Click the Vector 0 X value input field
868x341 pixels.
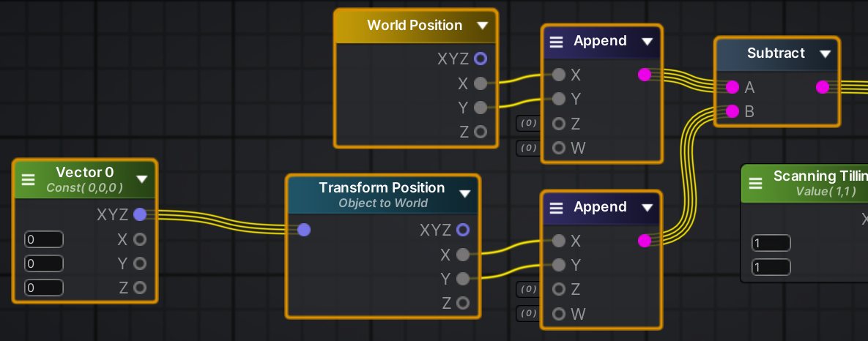point(44,239)
